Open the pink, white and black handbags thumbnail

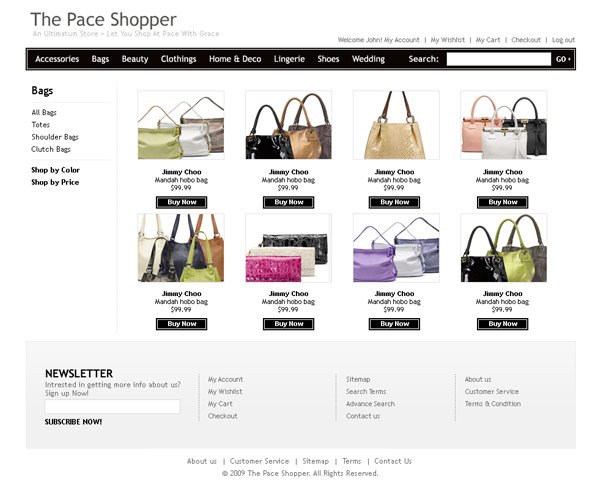[x=504, y=125]
